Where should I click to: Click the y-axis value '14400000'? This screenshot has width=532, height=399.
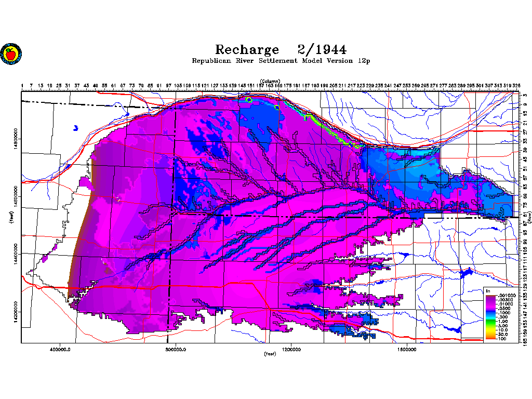pos(16,255)
